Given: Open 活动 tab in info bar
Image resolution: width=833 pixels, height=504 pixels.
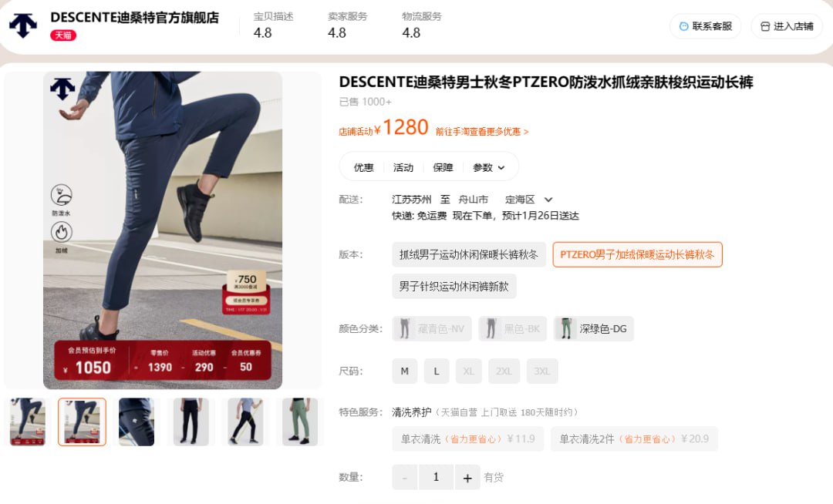Looking at the screenshot, I should pyautogui.click(x=403, y=168).
